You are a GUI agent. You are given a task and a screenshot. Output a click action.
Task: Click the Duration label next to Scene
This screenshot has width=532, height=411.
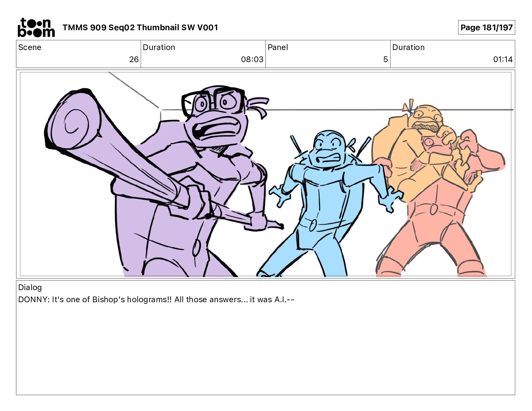click(x=159, y=47)
